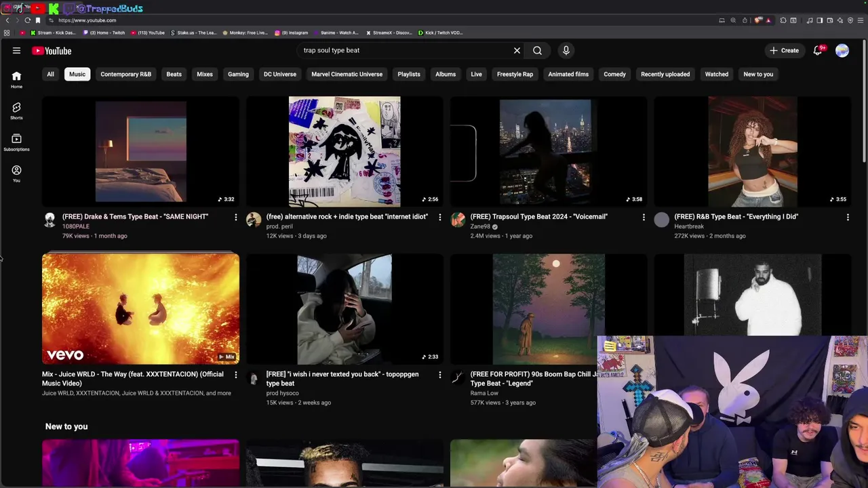Screen dimensions: 868x488
Task: Open the Rama Low channel name
Action: tap(484, 393)
